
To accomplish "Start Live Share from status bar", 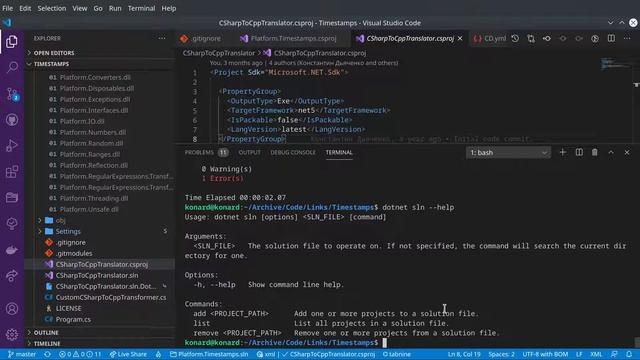I will [128, 354].
